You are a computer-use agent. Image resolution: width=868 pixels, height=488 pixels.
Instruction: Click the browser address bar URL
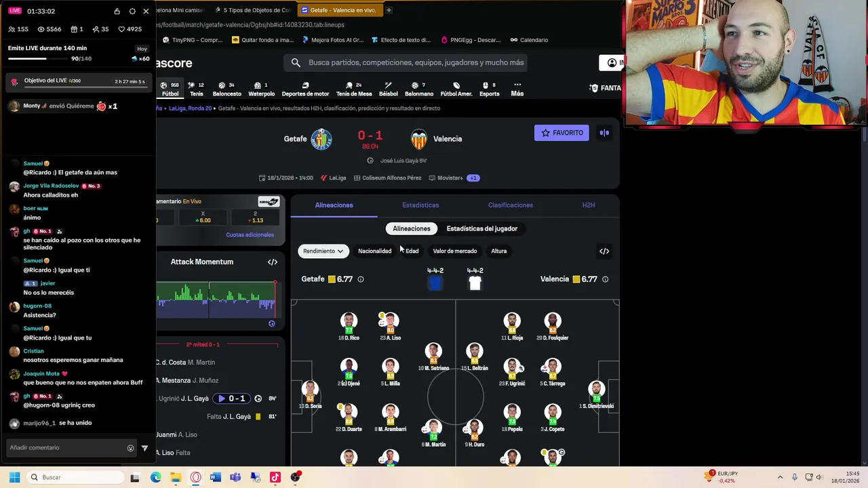251,25
